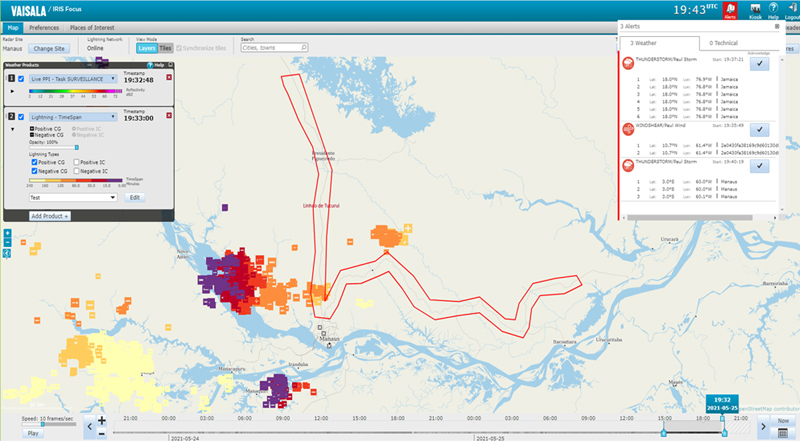This screenshot has width=800, height=441.
Task: Enable Negative IC lightning type checkbox
Action: point(77,172)
